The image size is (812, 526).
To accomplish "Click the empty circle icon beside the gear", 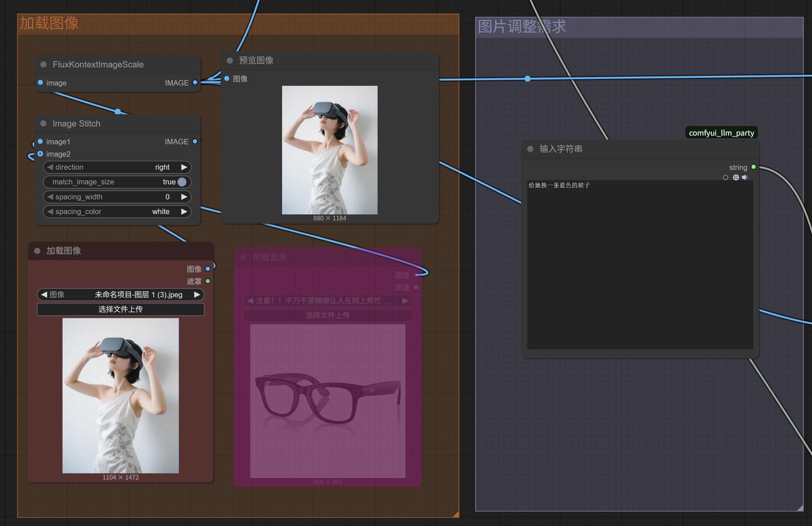I will click(x=725, y=177).
